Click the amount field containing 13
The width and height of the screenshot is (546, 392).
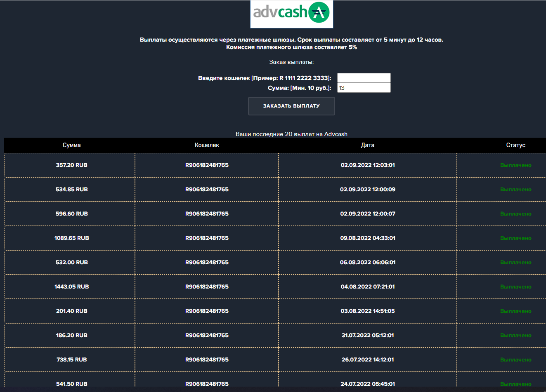click(x=364, y=88)
